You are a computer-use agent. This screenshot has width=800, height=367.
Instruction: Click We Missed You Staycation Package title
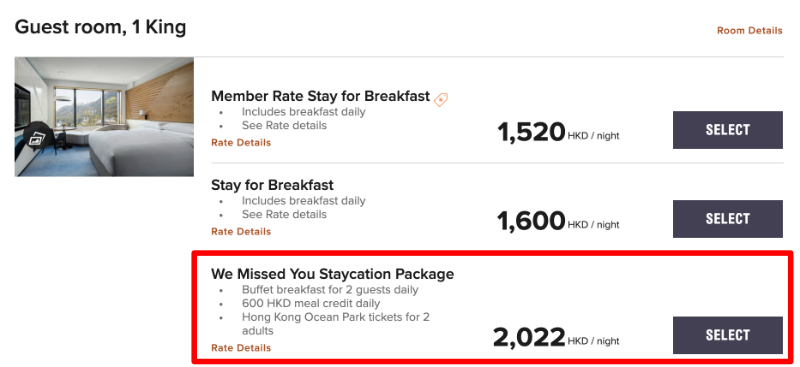coord(333,274)
